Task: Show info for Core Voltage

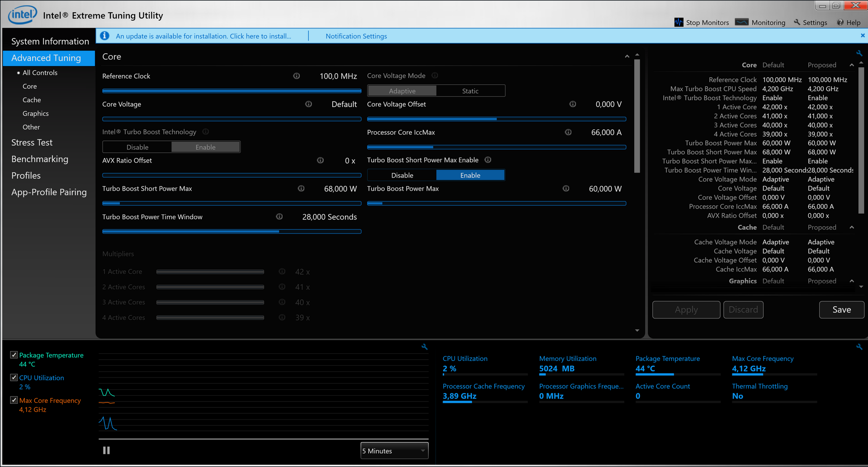Action: point(309,104)
